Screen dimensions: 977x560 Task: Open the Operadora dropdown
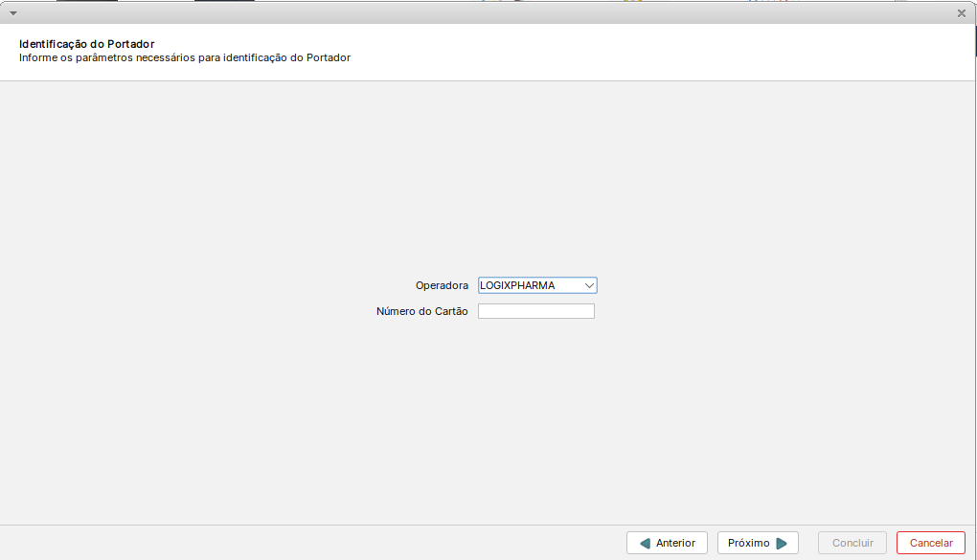pos(537,285)
